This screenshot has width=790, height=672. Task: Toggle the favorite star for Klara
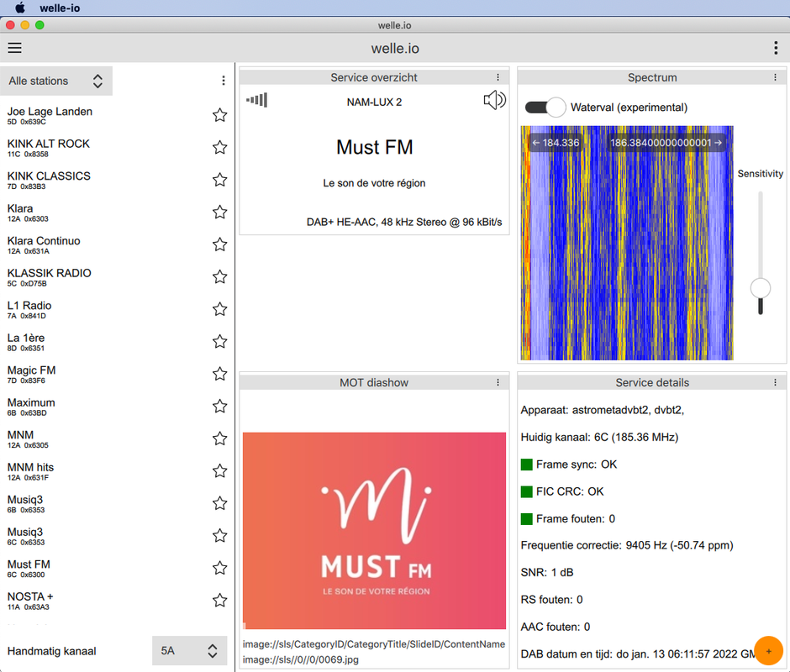(x=219, y=212)
